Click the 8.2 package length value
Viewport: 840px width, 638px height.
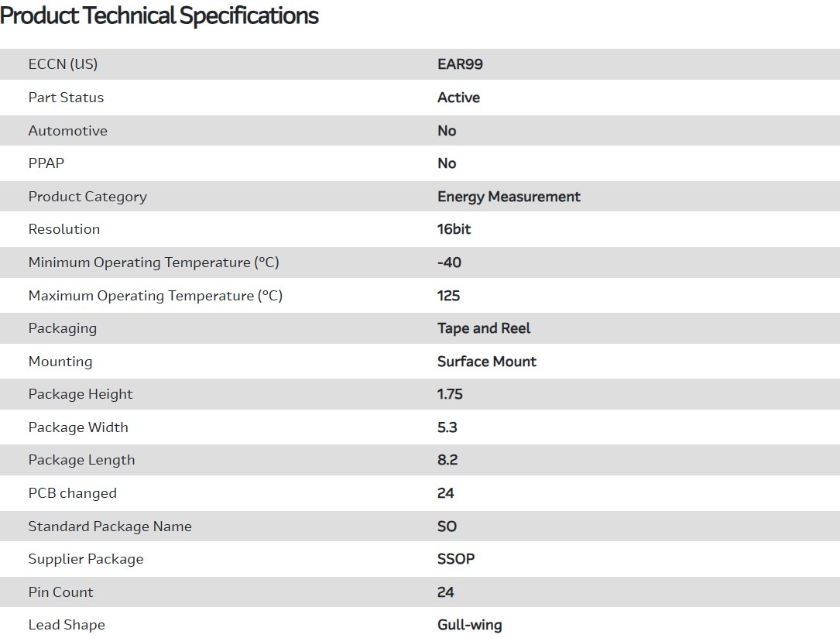pyautogui.click(x=447, y=460)
